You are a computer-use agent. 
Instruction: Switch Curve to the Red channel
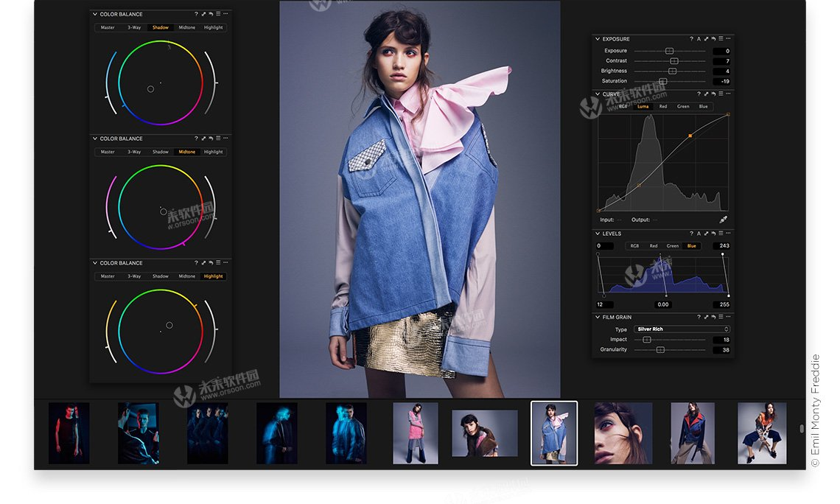pyautogui.click(x=663, y=107)
